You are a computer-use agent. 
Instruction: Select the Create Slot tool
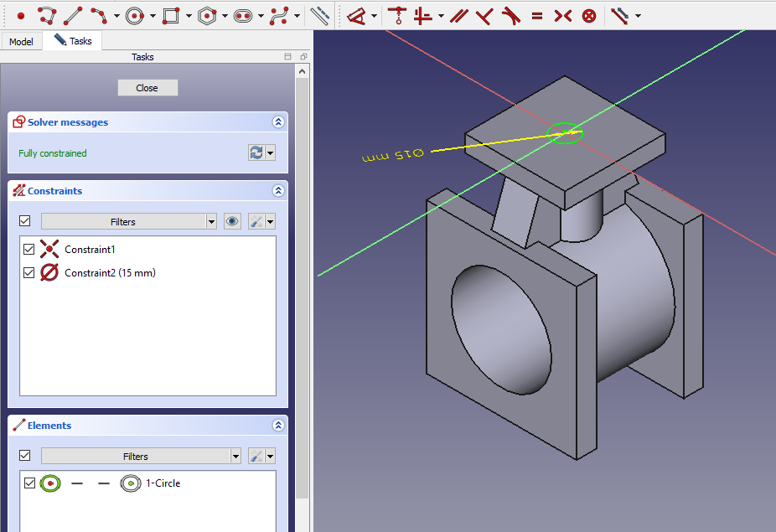243,15
